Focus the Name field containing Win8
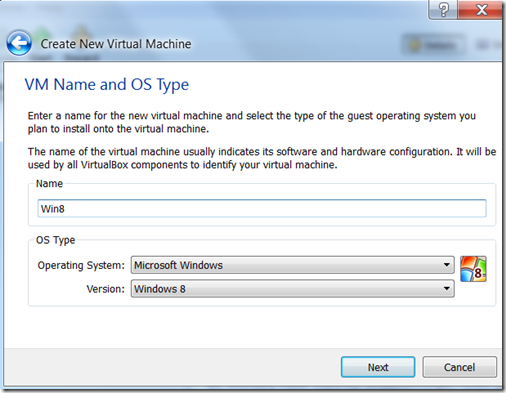 [262, 209]
